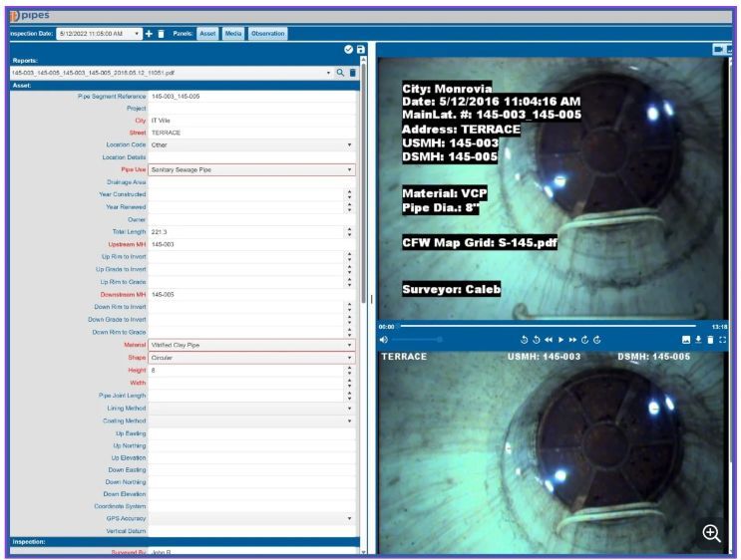This screenshot has height=560, width=741.
Task: Click the camera icon atop media panel
Action: 718,49
